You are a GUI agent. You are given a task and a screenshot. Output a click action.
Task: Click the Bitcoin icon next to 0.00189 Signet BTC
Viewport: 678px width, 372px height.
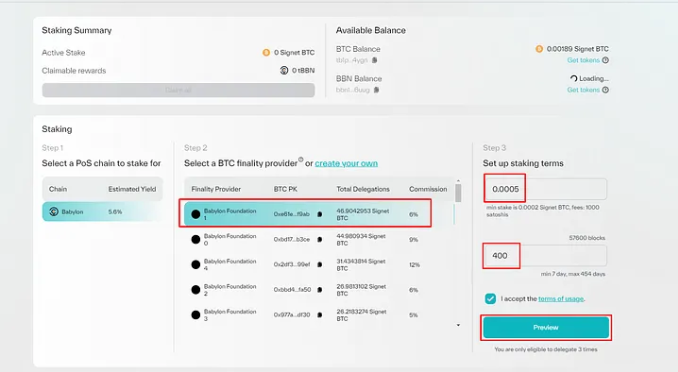[x=539, y=49]
